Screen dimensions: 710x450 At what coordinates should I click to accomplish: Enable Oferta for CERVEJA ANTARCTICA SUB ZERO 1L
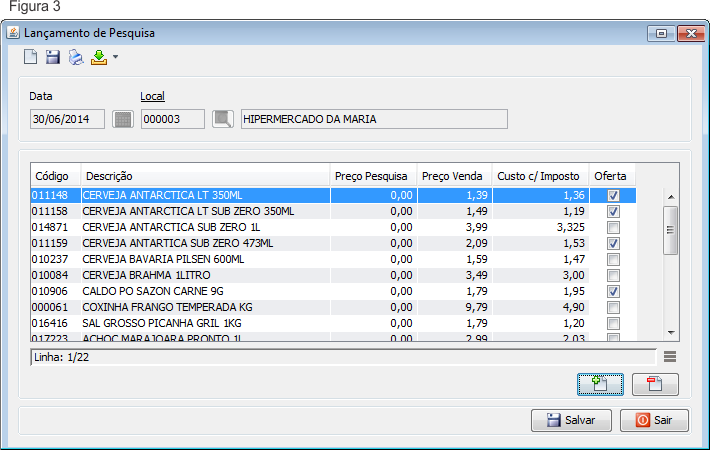coord(613,227)
